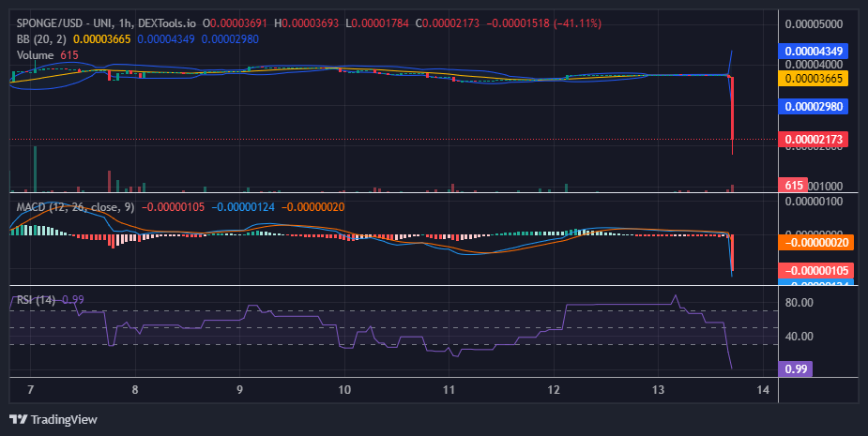Click signal value −0.00000020 in legend
868x436 pixels.
coord(312,207)
